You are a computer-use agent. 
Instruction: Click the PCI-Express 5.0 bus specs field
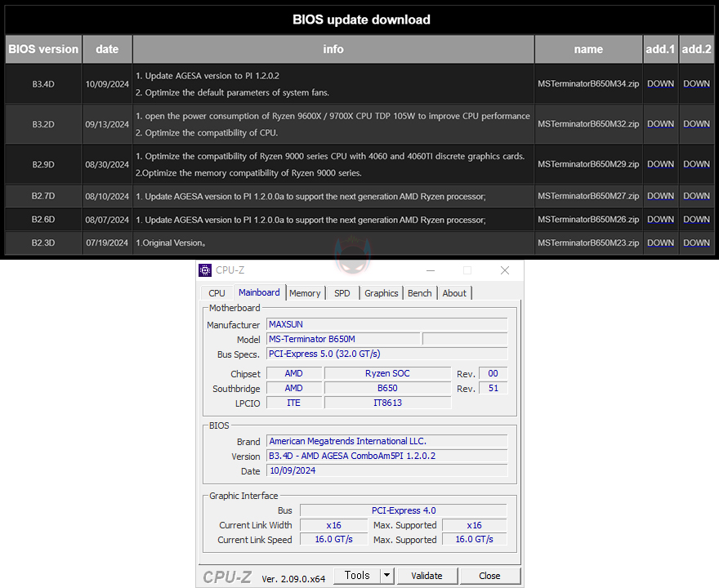pyautogui.click(x=387, y=354)
